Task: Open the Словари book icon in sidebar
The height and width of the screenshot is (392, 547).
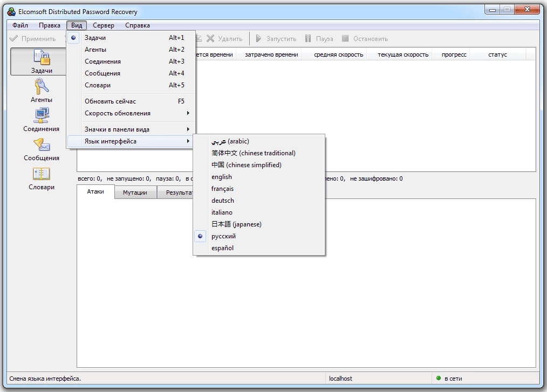Action: [x=42, y=174]
